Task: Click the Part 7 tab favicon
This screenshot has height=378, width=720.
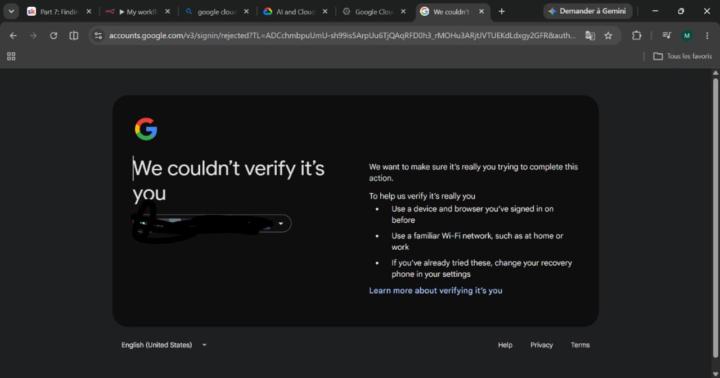Action: tap(31, 11)
